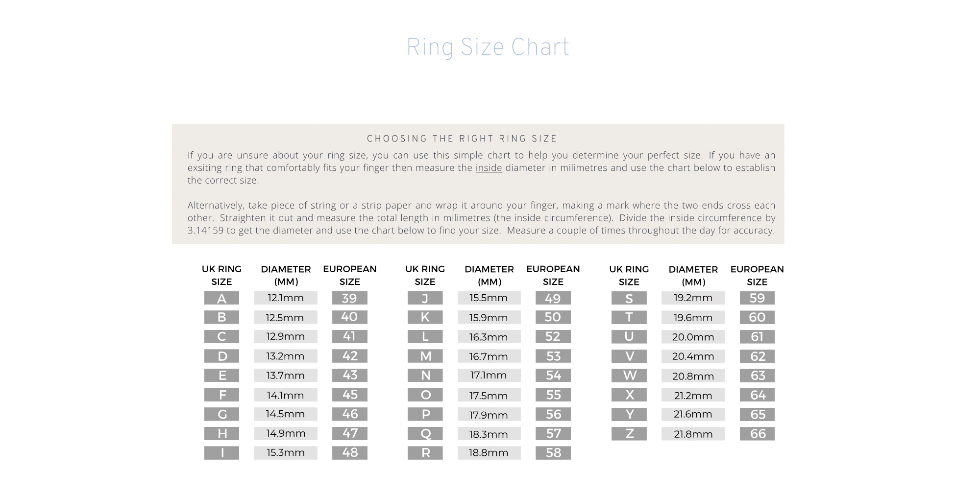Screen dimensions: 980x495
Task: Select UK ring size I box
Action: tap(221, 453)
